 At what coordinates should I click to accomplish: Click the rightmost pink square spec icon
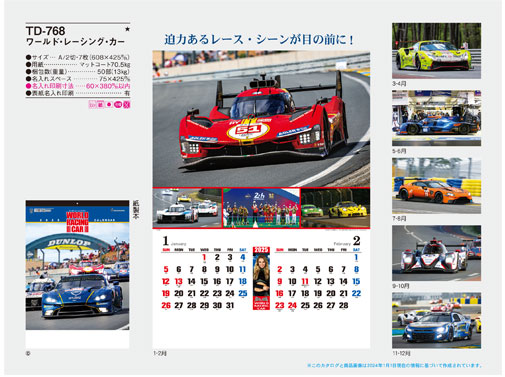126,105
